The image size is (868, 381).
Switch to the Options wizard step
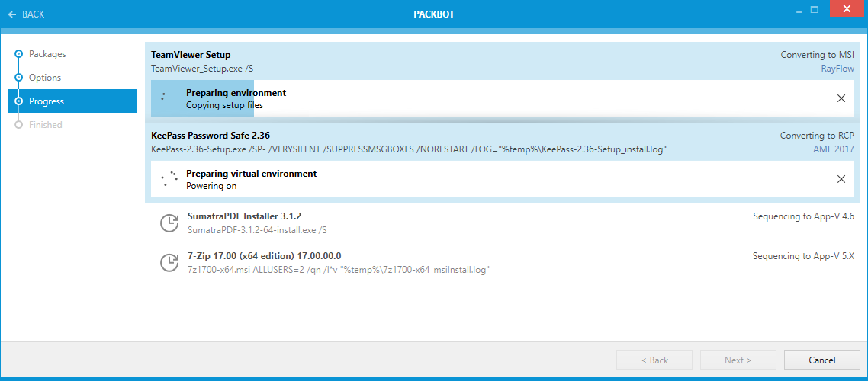[x=45, y=78]
